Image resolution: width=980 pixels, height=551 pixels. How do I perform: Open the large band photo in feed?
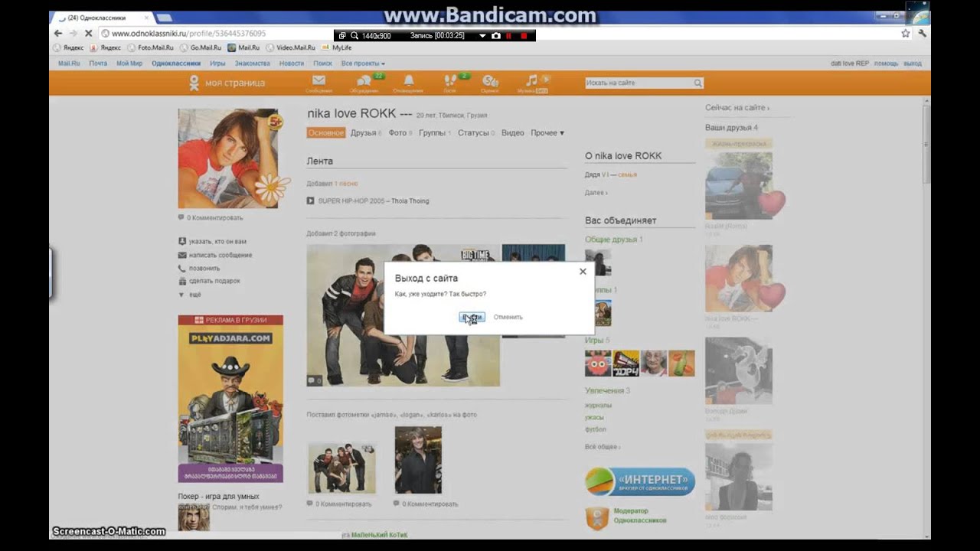403,315
